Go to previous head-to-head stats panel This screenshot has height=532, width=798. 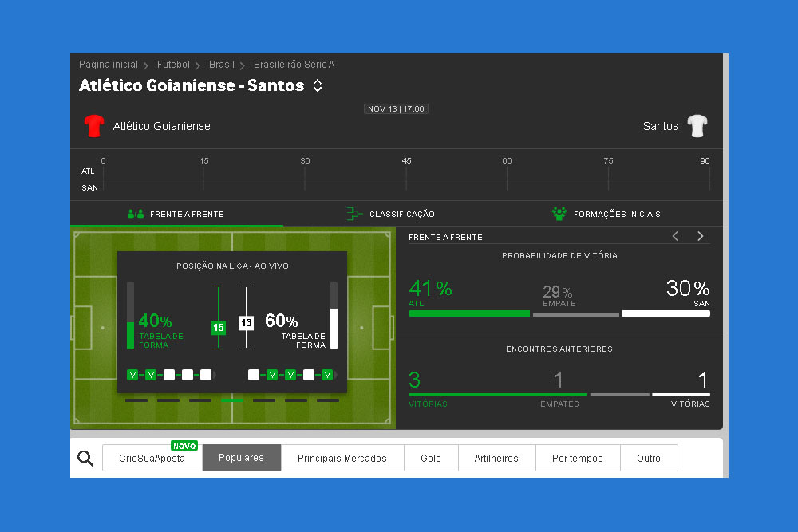click(x=675, y=236)
